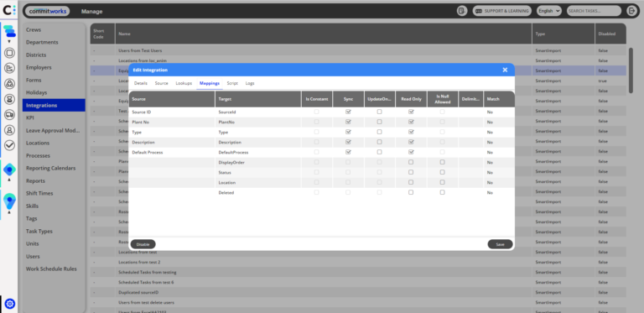This screenshot has height=313, width=644.
Task: Open Users in Manage menu
Action: pos(54,256)
